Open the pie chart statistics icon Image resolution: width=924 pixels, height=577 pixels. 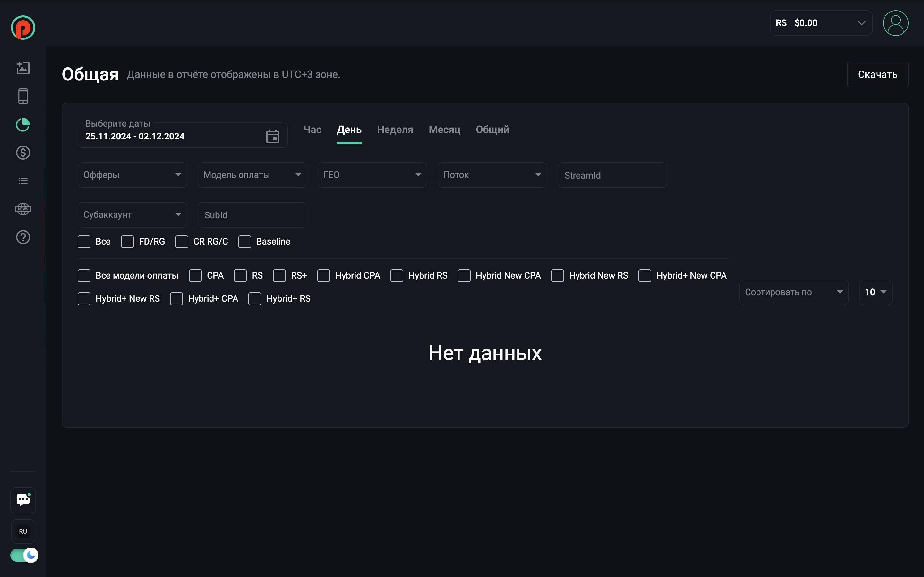coord(23,124)
